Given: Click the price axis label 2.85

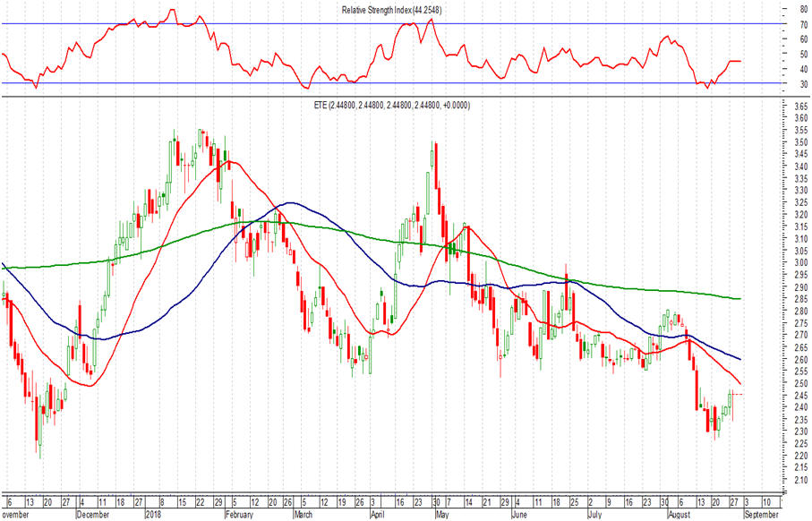Looking at the screenshot, I should click(x=800, y=299).
